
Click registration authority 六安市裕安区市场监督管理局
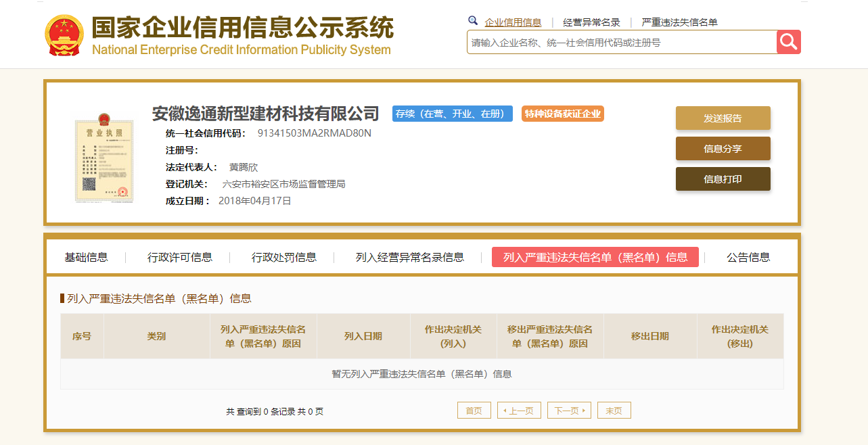(x=284, y=184)
